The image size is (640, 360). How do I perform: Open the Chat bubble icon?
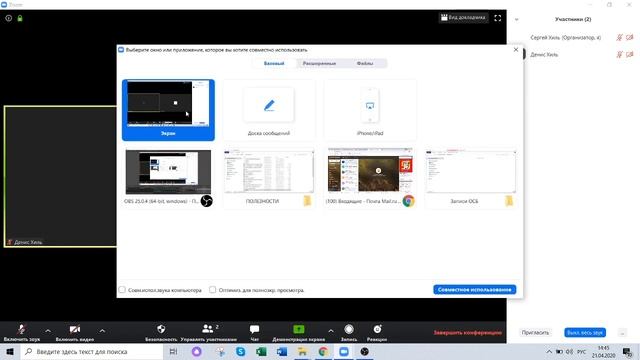[x=254, y=329]
